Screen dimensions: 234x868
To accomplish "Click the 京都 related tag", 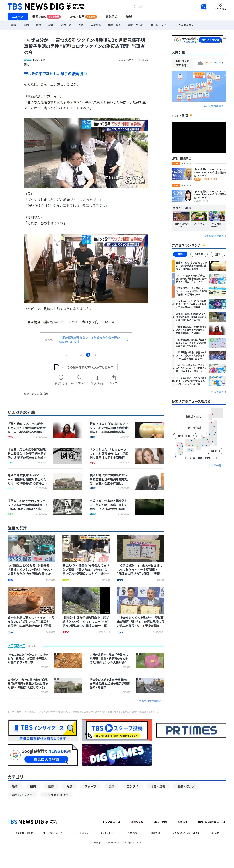I will click(x=46, y=394).
